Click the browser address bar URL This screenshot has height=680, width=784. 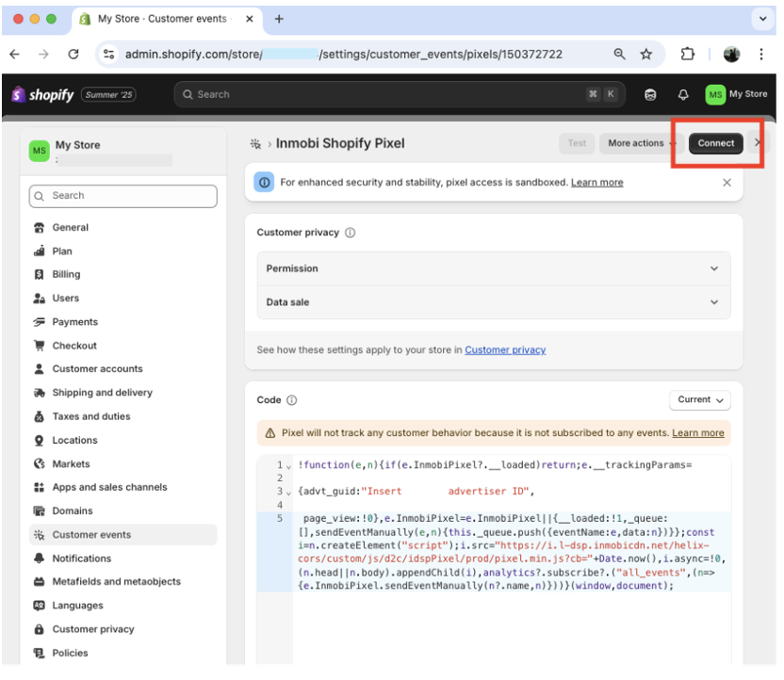[x=344, y=54]
